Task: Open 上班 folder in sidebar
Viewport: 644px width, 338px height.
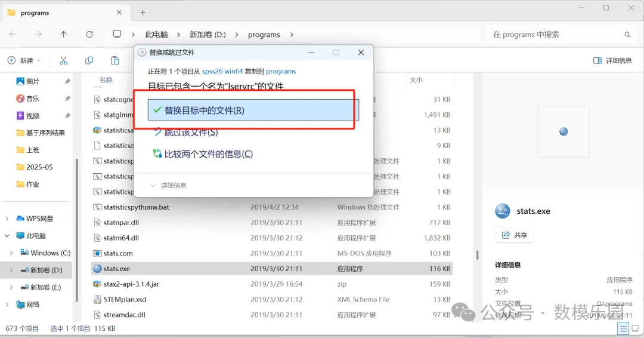Action: (x=28, y=150)
